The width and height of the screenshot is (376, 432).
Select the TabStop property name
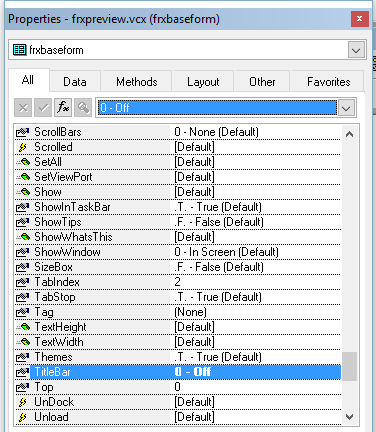pos(55,297)
